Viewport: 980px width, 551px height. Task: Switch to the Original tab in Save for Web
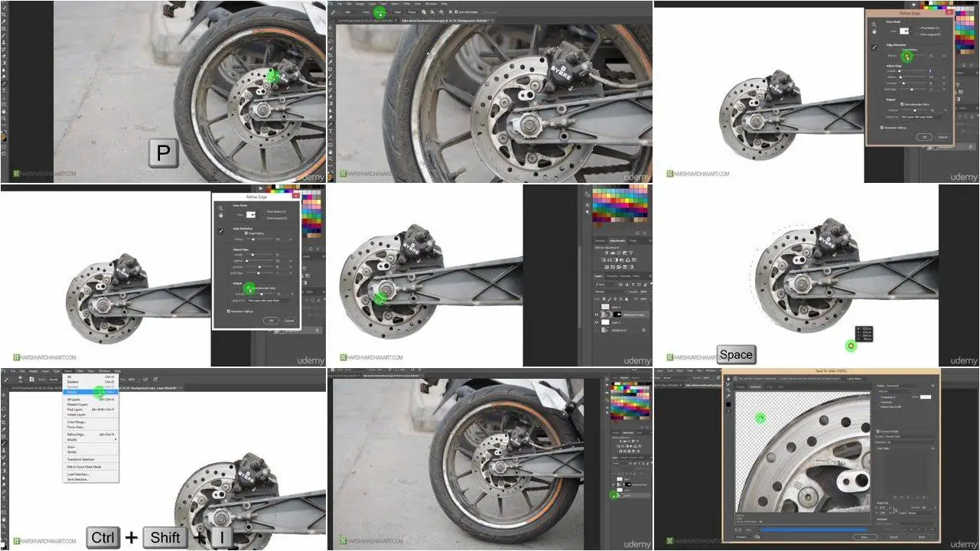click(741, 386)
